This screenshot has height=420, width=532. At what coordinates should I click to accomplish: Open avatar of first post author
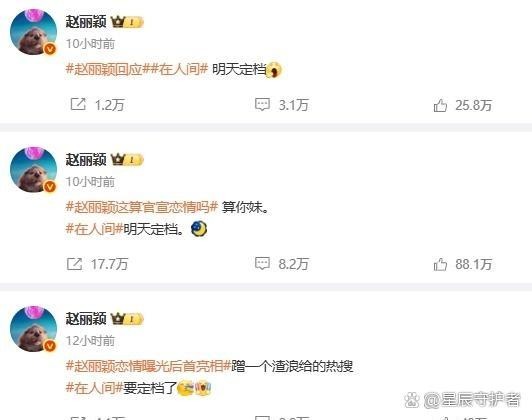pyautogui.click(x=33, y=32)
